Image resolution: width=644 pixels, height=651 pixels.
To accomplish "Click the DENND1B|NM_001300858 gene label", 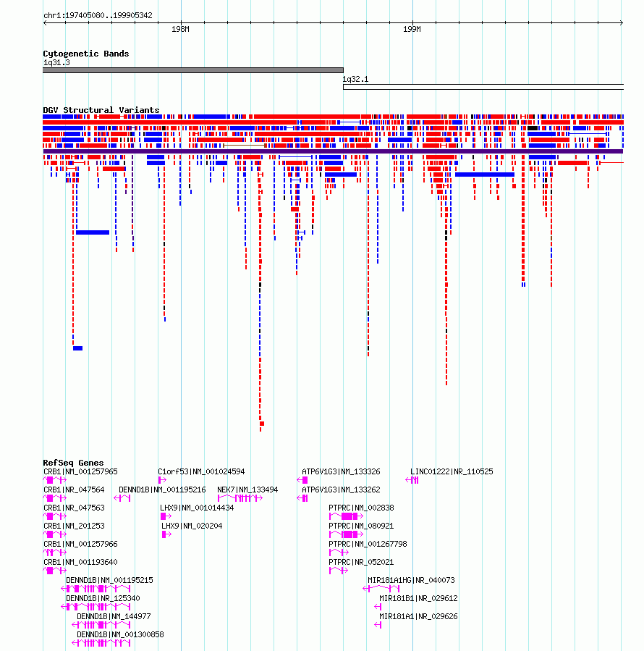I will (x=120, y=634).
